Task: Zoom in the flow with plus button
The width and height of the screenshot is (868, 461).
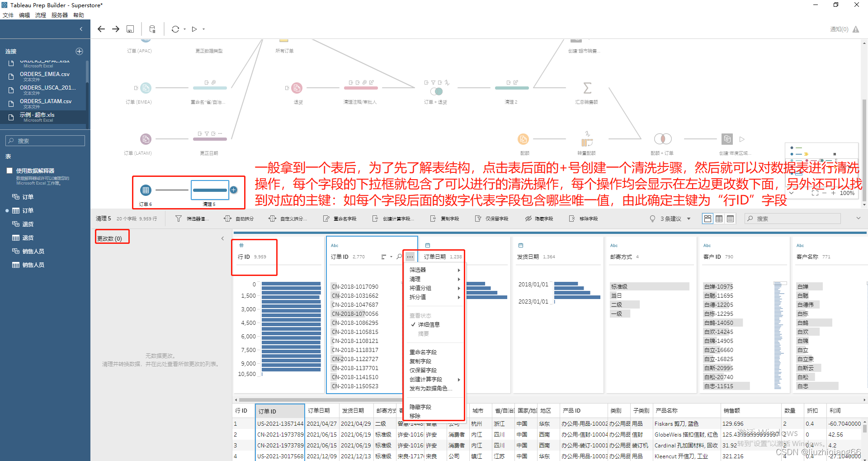Action: 833,193
